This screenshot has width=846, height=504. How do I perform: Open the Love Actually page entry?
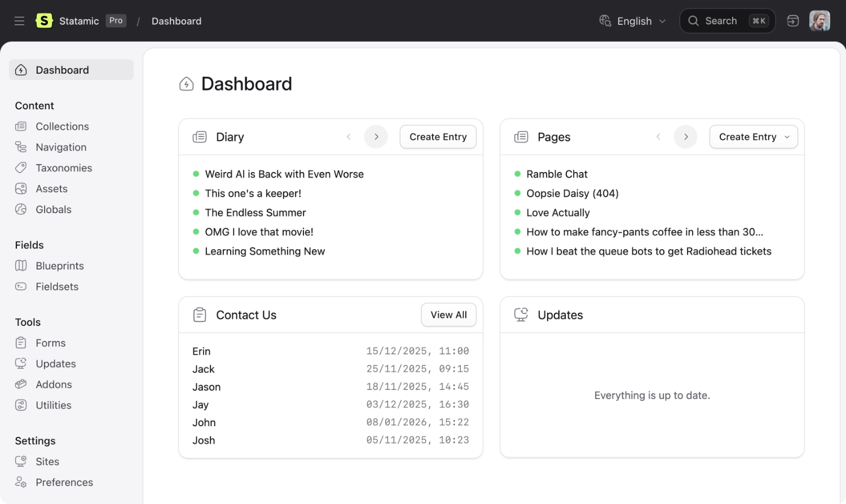(558, 213)
